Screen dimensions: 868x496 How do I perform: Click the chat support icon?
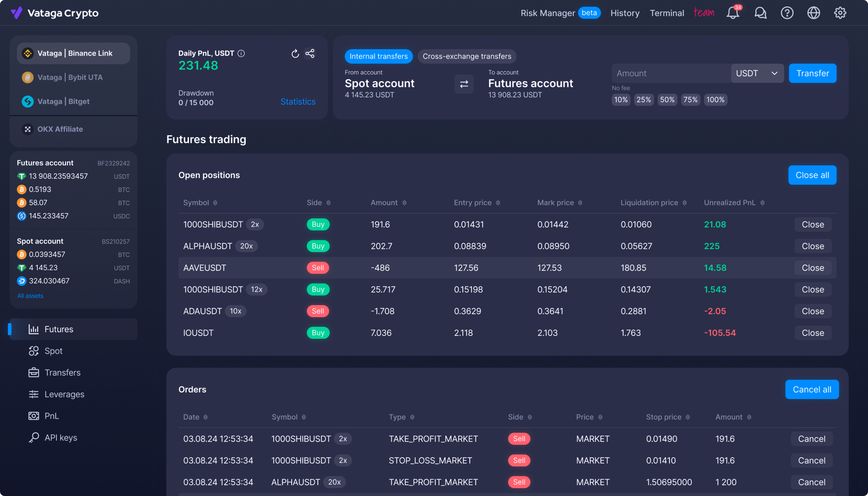tap(760, 13)
